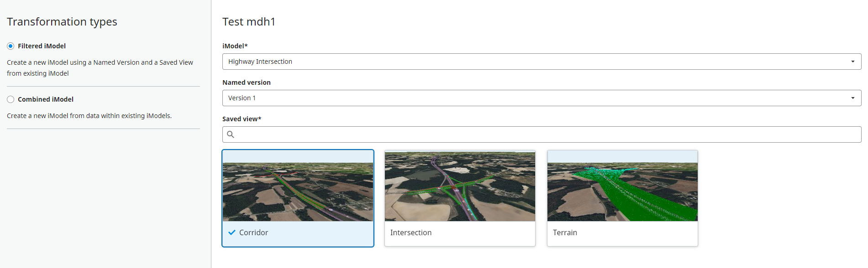Click the iModel dropdown caret arrow

click(852, 62)
